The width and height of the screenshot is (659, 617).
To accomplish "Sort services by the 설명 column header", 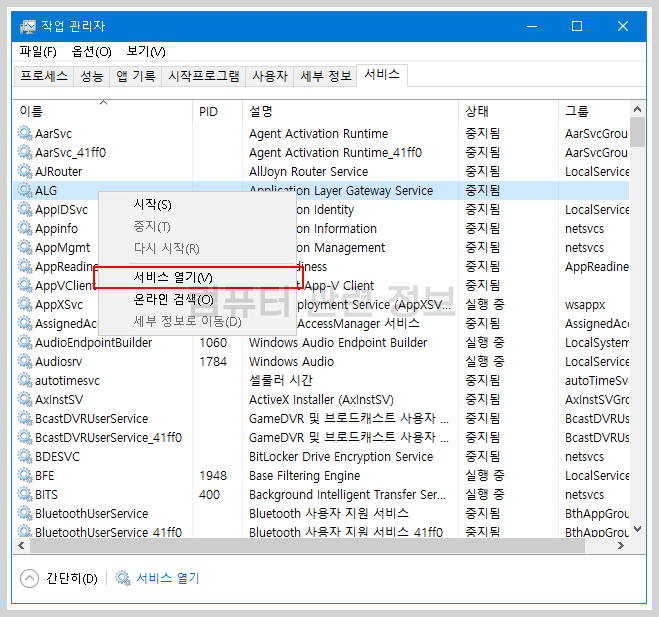I will pos(350,111).
